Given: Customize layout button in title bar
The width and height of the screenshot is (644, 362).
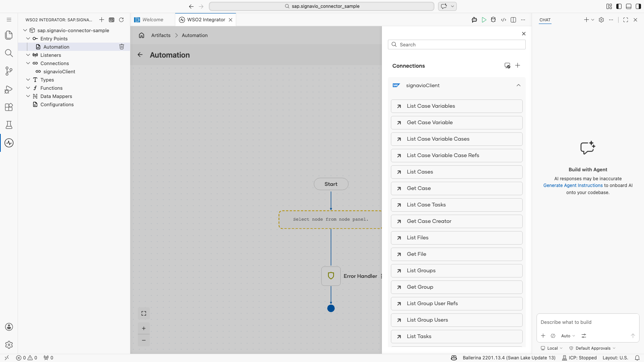Looking at the screenshot, I should pyautogui.click(x=609, y=6).
